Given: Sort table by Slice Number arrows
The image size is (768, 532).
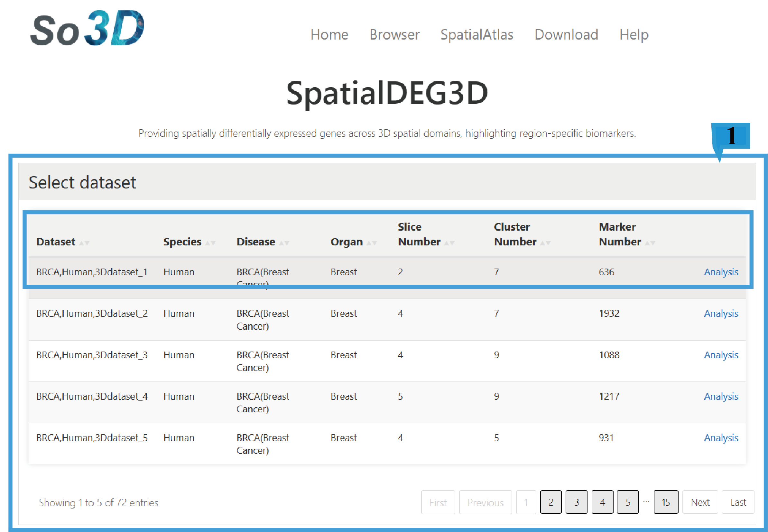Looking at the screenshot, I should point(449,243).
